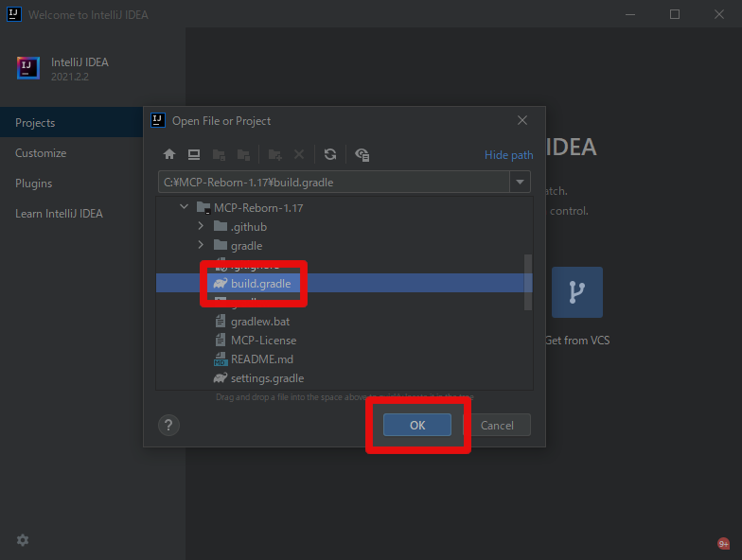Go to home directory in file dialog
The image size is (742, 560).
pyautogui.click(x=169, y=154)
